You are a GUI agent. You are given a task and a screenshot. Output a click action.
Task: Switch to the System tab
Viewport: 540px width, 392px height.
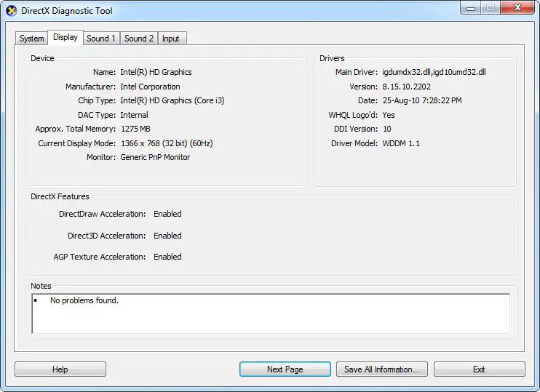tap(32, 39)
